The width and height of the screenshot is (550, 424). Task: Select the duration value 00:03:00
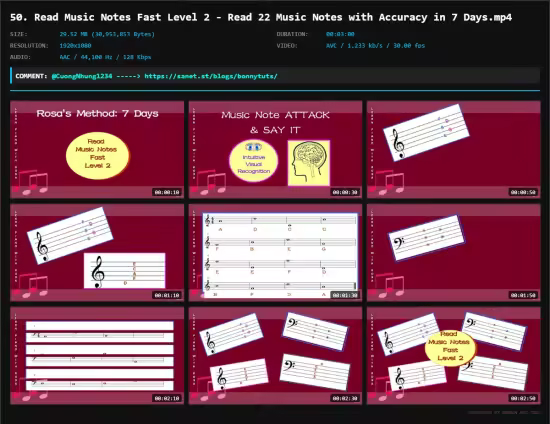[x=340, y=34]
